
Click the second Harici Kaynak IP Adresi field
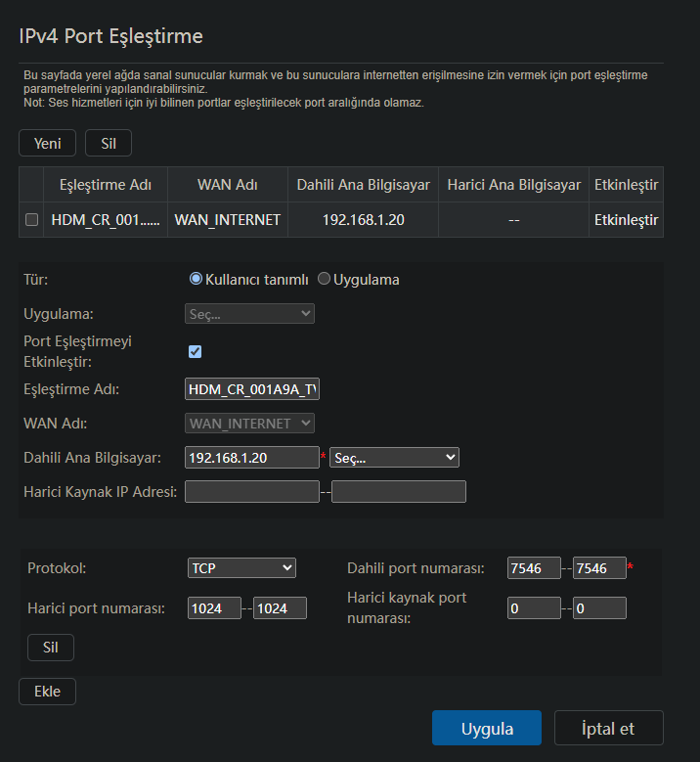(x=399, y=491)
